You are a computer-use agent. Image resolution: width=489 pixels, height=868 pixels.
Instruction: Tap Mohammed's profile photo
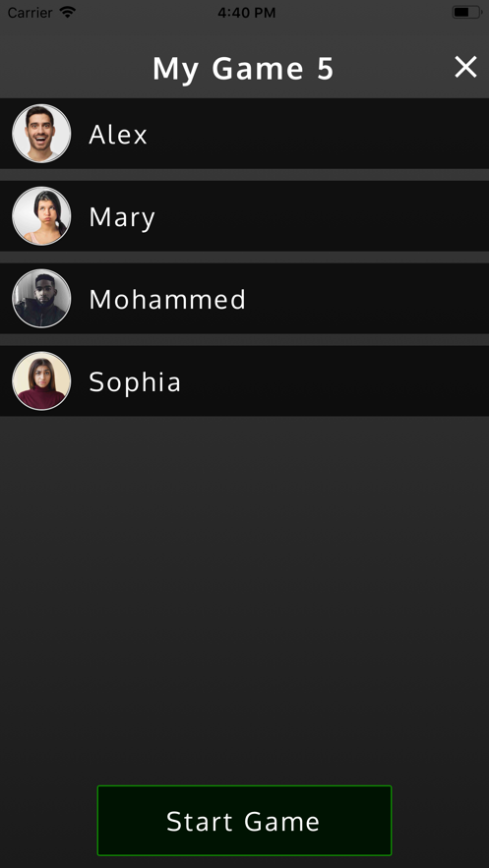coord(41,299)
